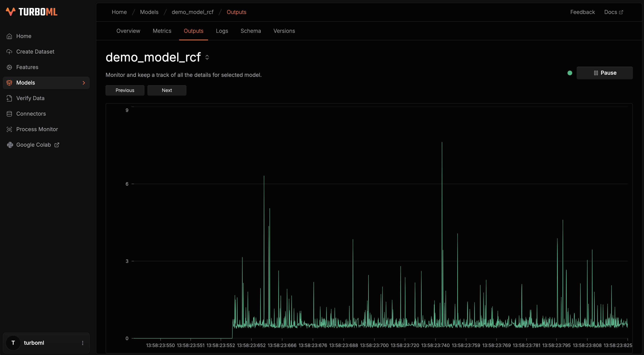Open the demo_model_rcf model selector
Viewport: 644px width, 355px height.
pos(207,57)
